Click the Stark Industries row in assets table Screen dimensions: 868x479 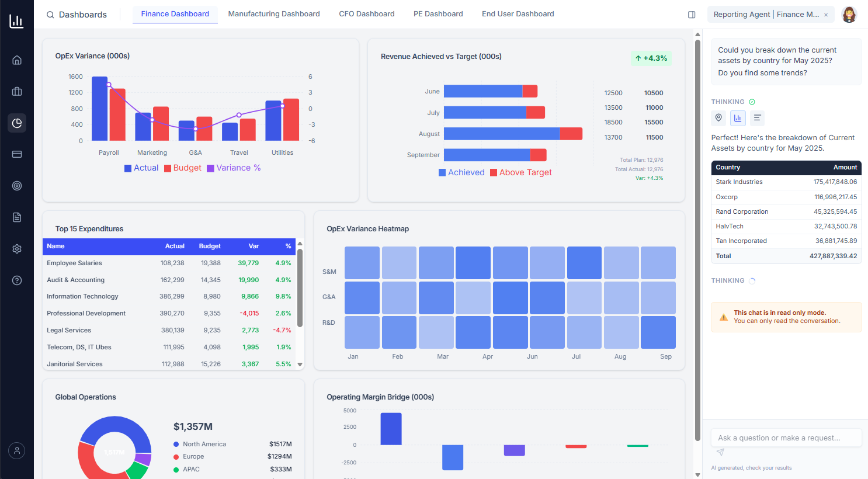pos(786,182)
